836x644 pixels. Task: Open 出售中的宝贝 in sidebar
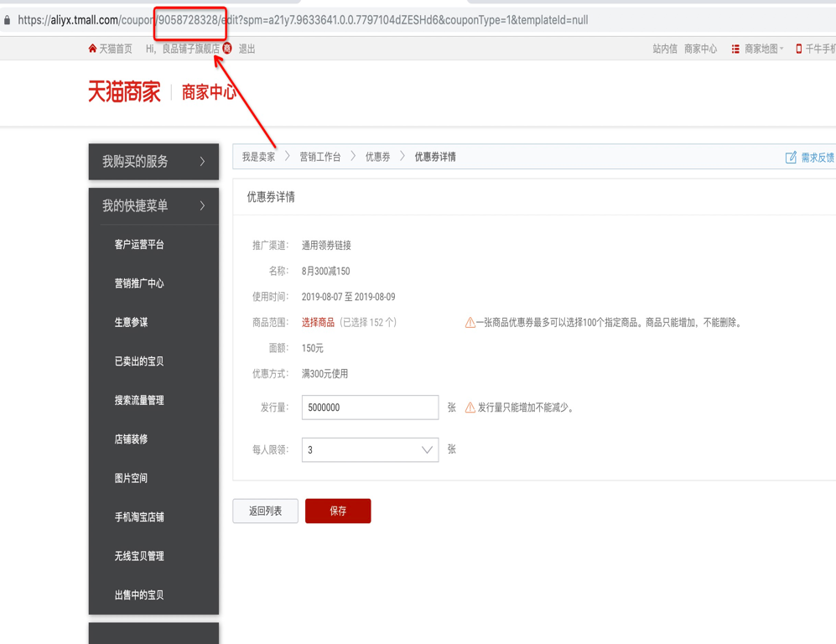point(139,595)
